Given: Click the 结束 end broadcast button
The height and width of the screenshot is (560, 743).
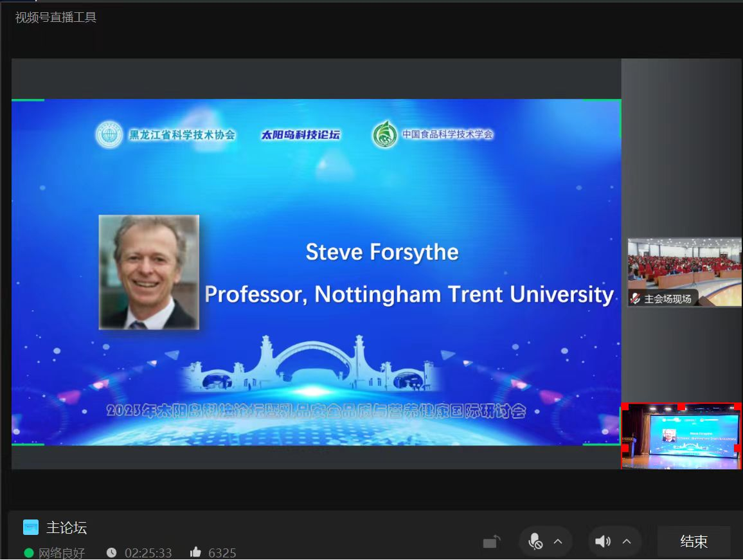Looking at the screenshot, I should point(694,541).
